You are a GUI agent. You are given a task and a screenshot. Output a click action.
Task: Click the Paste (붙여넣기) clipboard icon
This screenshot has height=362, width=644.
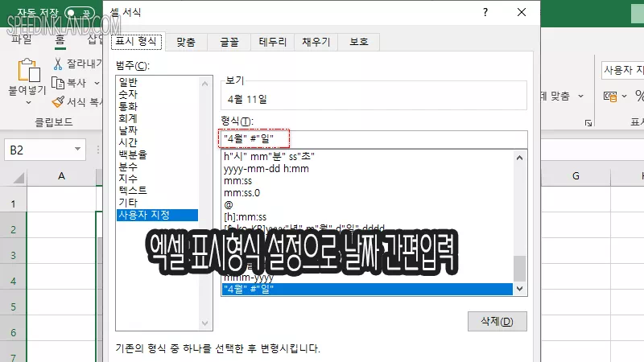point(28,71)
